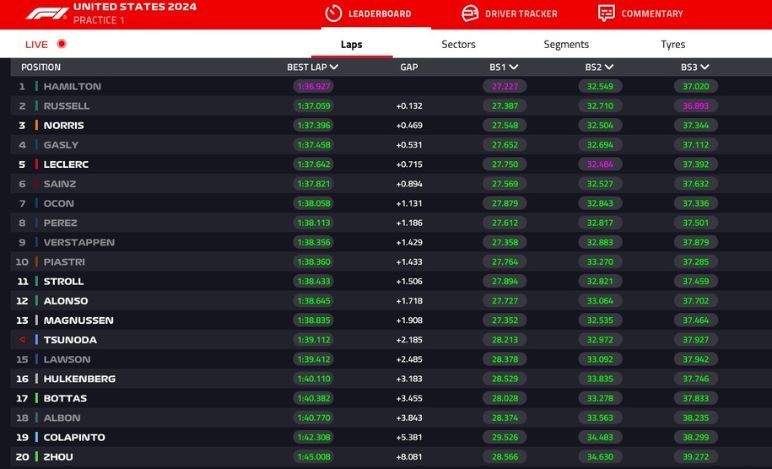Expand the BS1 column sort chevron
This screenshot has width=772, height=469.
514,67
